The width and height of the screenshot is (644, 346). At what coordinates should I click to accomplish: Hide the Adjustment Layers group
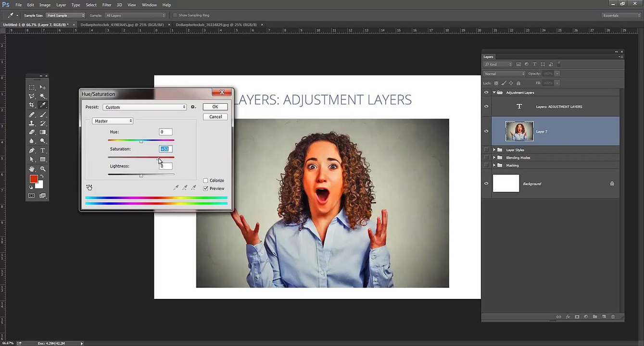click(x=486, y=92)
